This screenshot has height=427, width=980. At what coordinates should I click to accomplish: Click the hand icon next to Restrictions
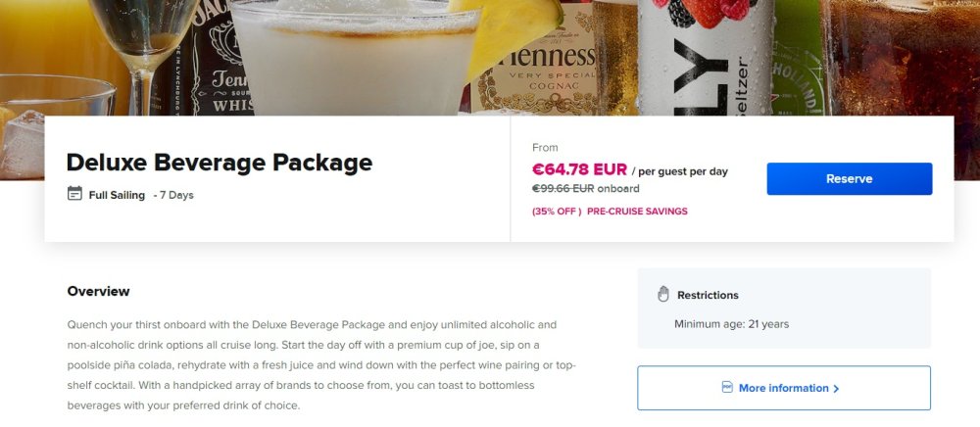(663, 294)
